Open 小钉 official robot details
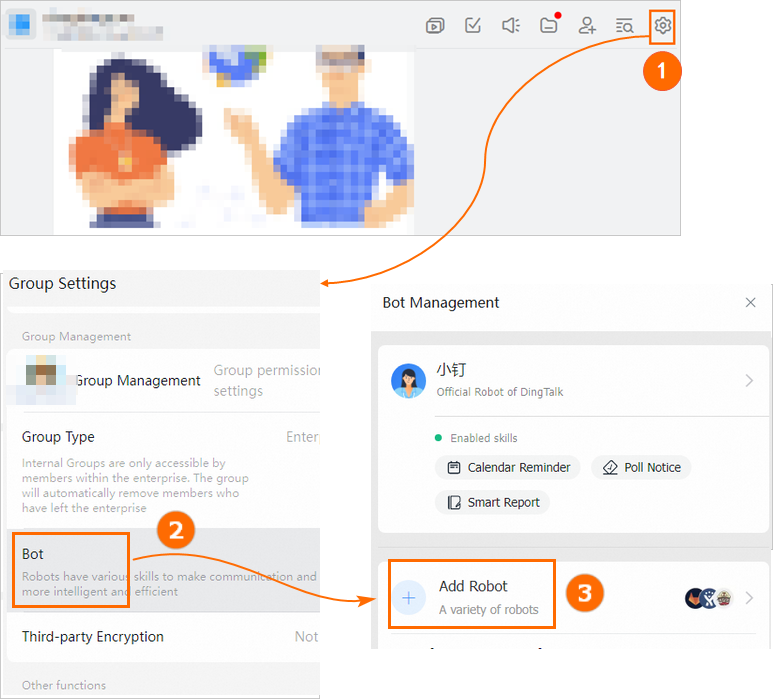The width and height of the screenshot is (773, 699). tap(573, 381)
